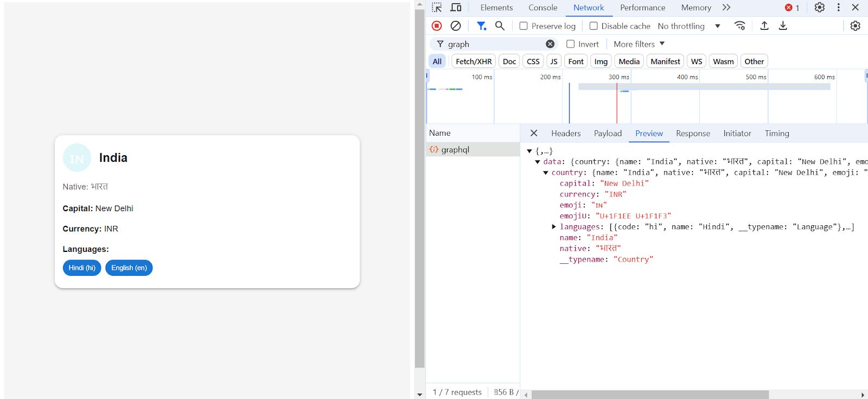The image size is (868, 399).
Task: Click the inspect element picker icon
Action: click(x=437, y=8)
